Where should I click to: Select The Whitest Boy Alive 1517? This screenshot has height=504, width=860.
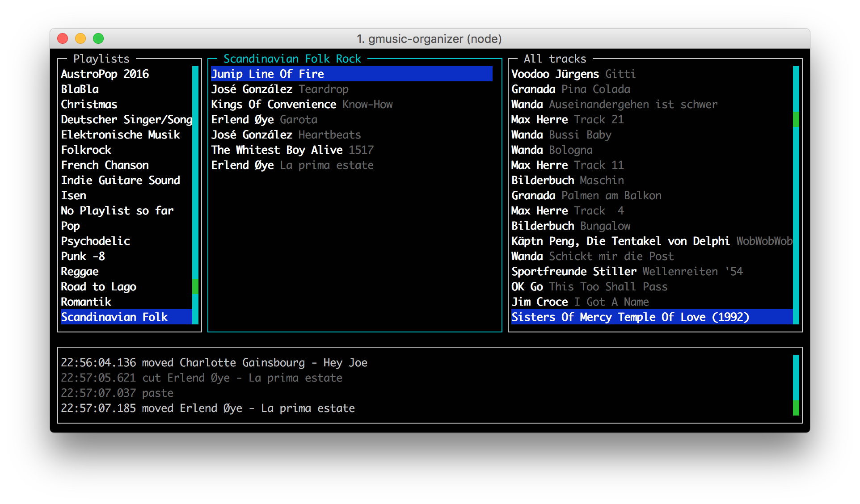pyautogui.click(x=292, y=150)
